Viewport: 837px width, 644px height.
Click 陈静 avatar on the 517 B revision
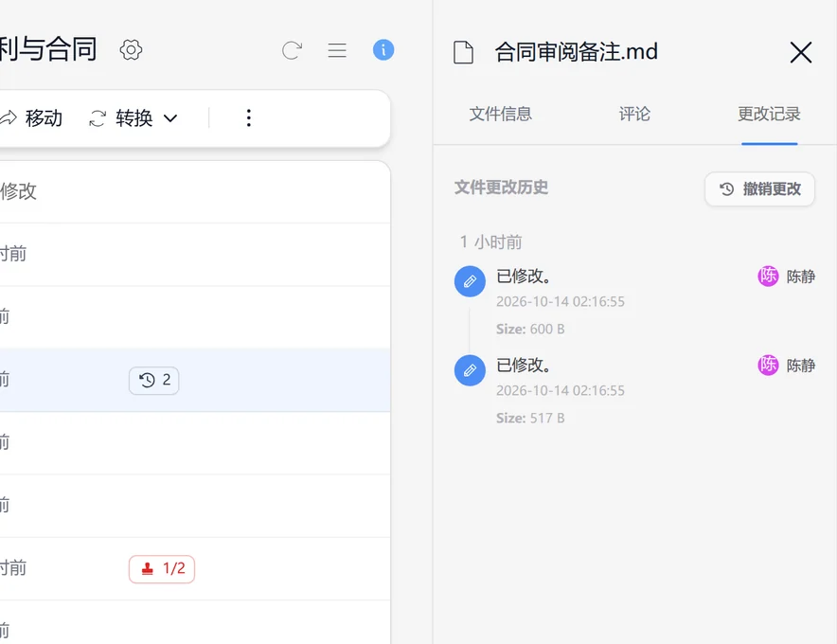tap(768, 366)
